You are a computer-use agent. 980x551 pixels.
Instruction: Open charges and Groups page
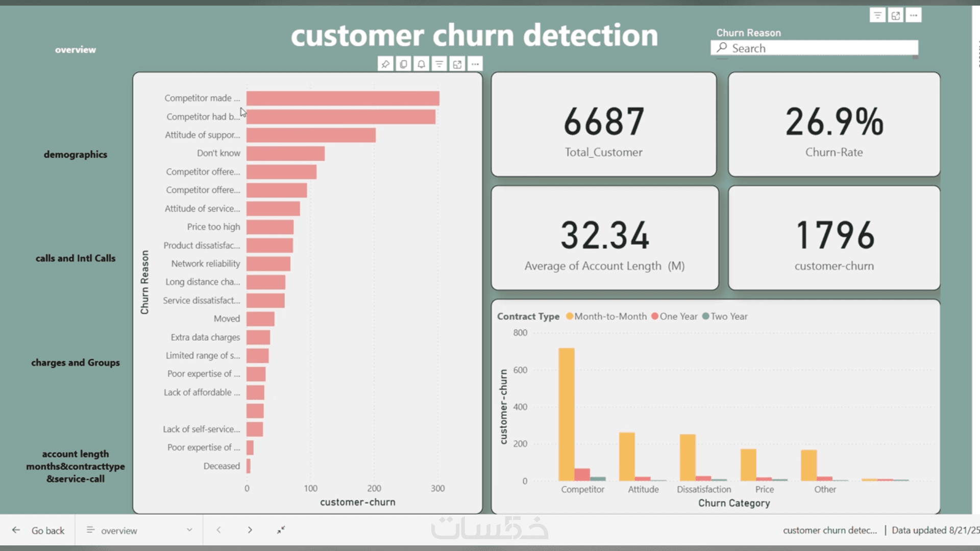click(x=76, y=363)
